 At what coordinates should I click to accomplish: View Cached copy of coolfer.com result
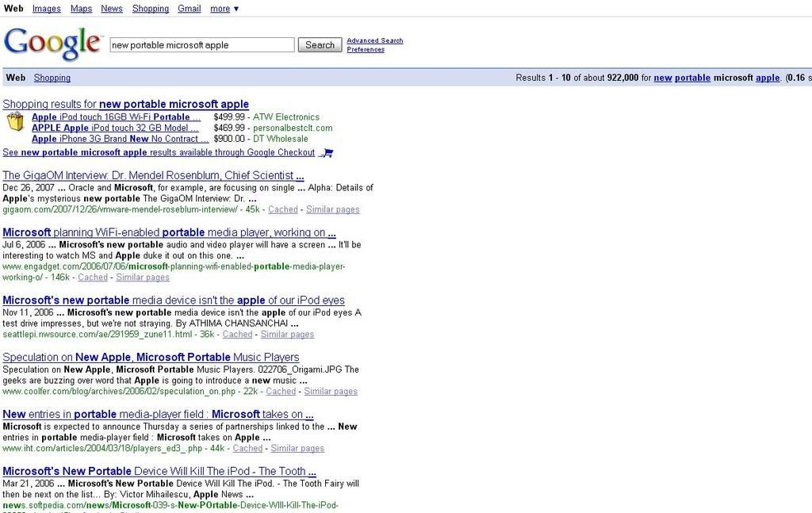tap(282, 392)
